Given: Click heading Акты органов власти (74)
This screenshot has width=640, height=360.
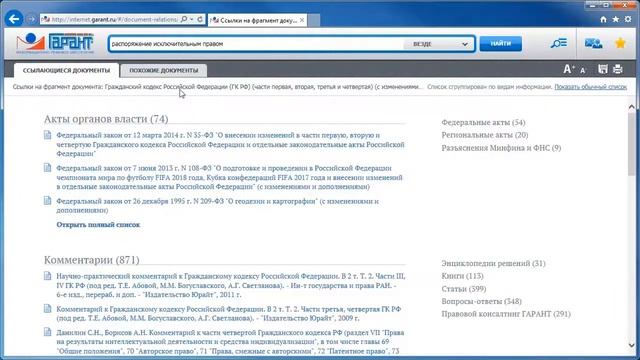Looking at the screenshot, I should (x=106, y=118).
